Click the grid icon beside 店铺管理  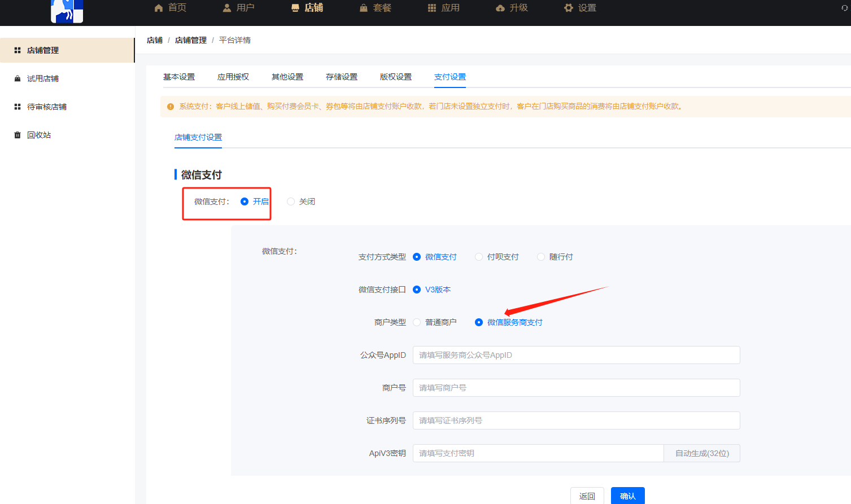[x=18, y=50]
